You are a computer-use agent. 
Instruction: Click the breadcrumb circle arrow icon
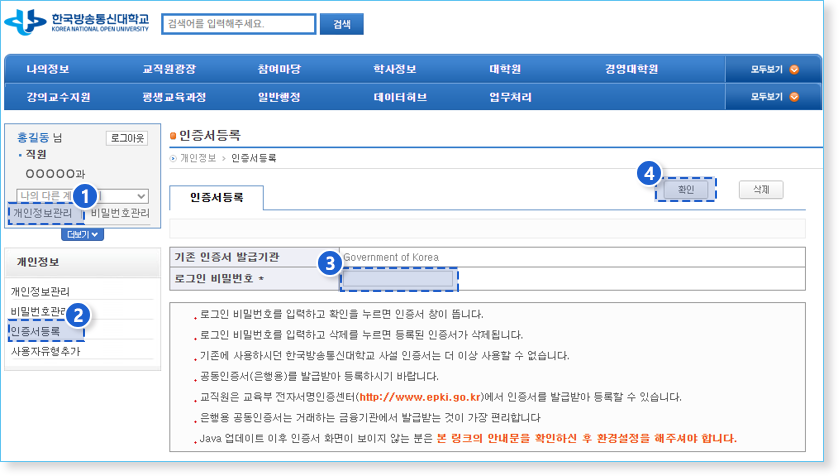coord(173,158)
